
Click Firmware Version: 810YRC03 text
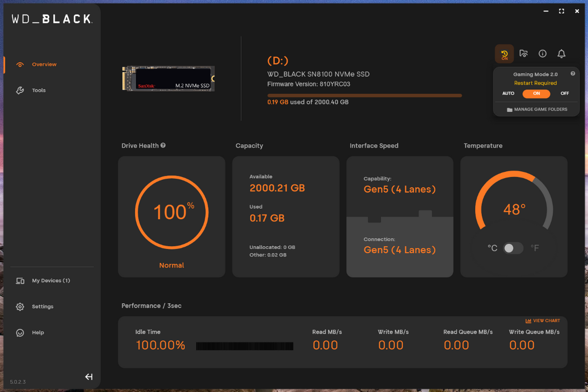click(x=309, y=84)
